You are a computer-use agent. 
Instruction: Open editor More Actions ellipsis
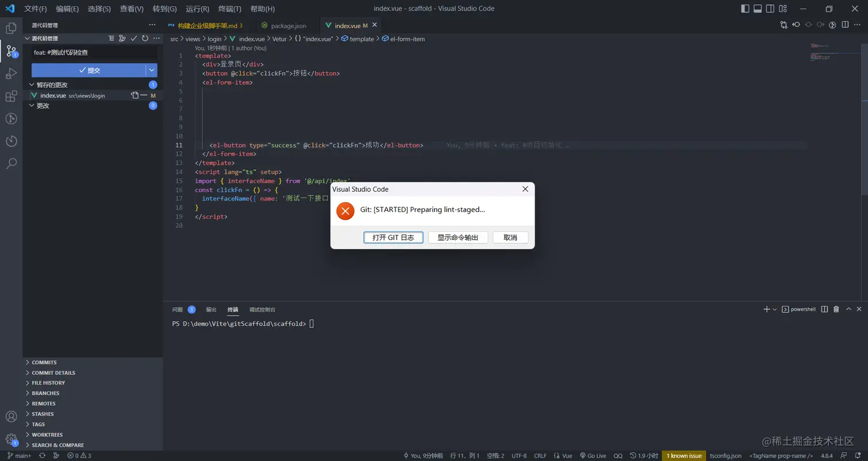(858, 25)
